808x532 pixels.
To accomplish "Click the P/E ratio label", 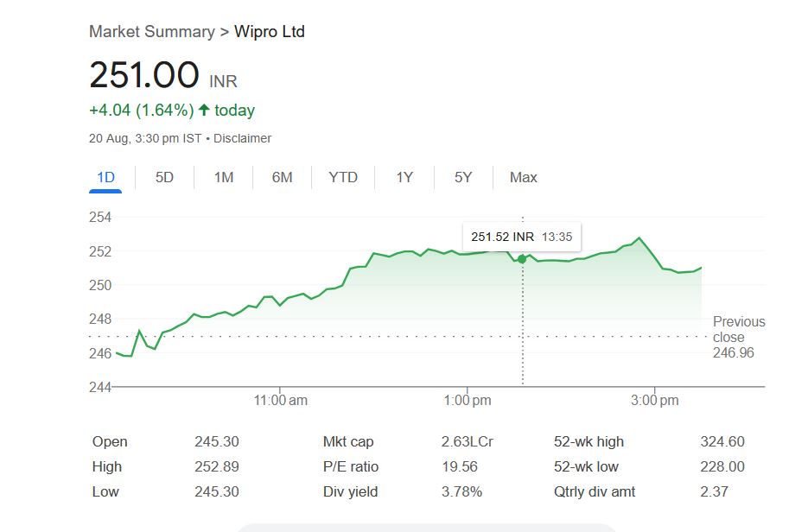I will 350,467.
